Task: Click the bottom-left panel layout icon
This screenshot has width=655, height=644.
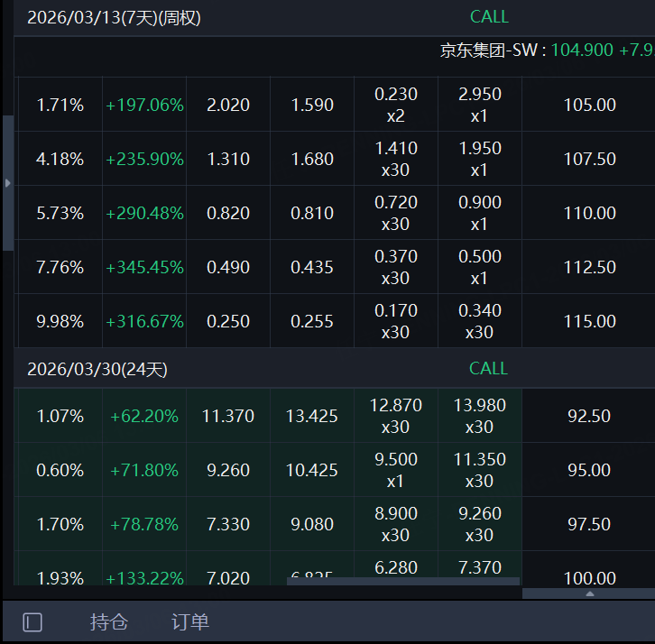Action: point(32,622)
